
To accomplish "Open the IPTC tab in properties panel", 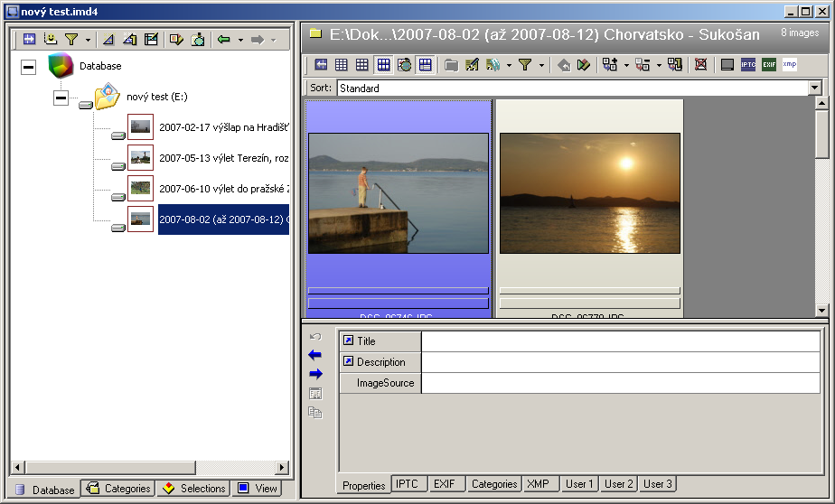I will (x=409, y=484).
